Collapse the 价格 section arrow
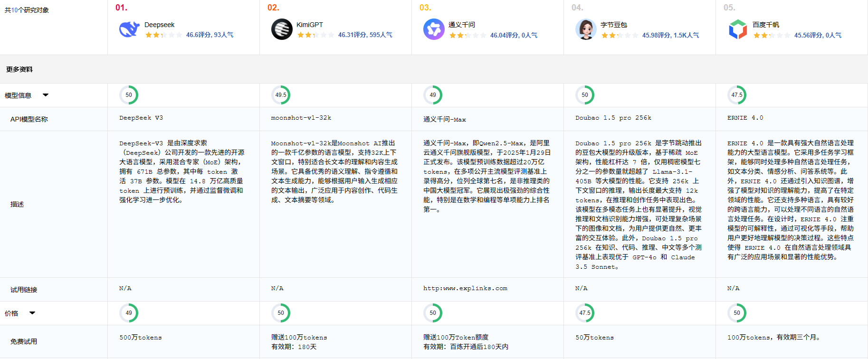The width and height of the screenshot is (868, 359). pyautogui.click(x=32, y=313)
